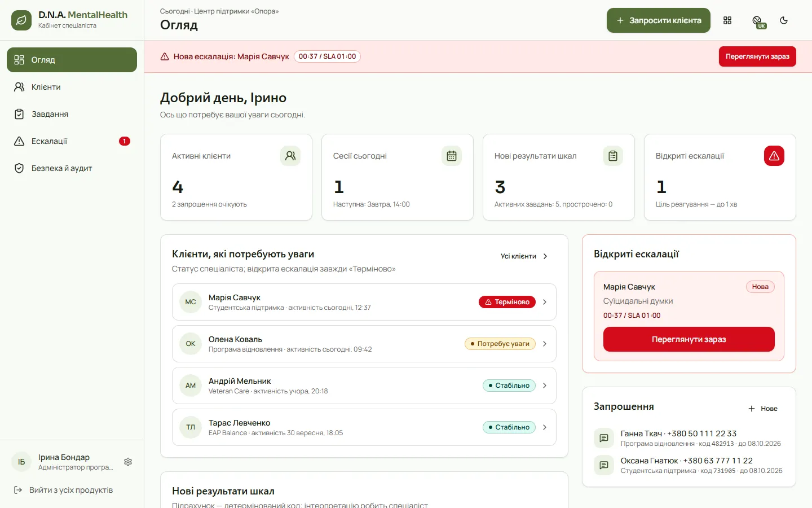This screenshot has width=812, height=508.
Task: Open Усі клієнти link
Action: (524, 256)
